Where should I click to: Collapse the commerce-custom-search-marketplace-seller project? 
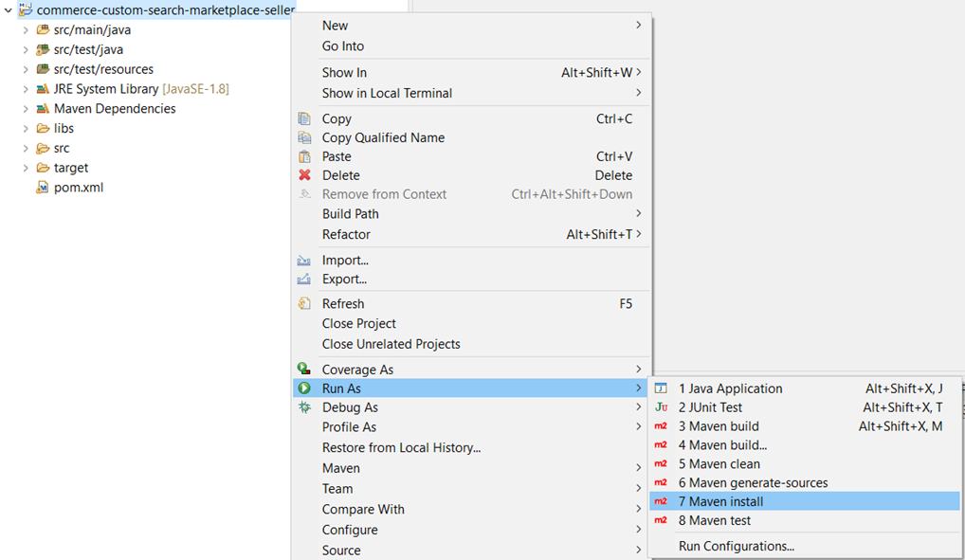(x=9, y=9)
